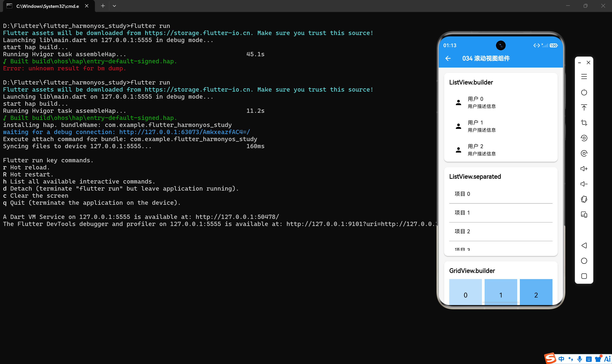Click the emulator power button icon
The image size is (612, 364).
(x=584, y=92)
